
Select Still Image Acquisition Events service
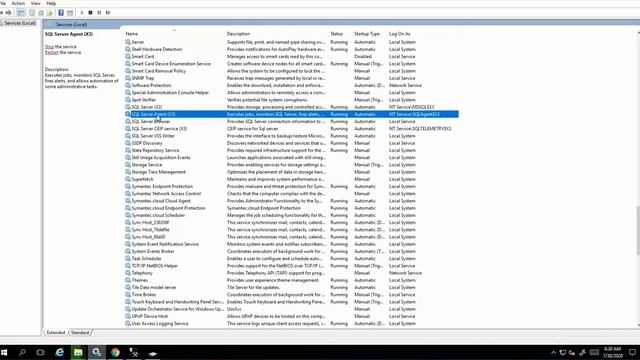(292, 158)
